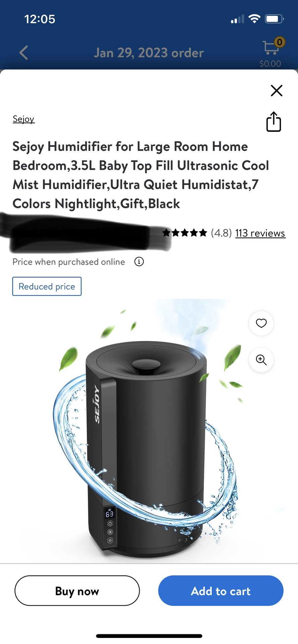Tap the Add to cart button
The height and width of the screenshot is (644, 298).
[x=221, y=591]
